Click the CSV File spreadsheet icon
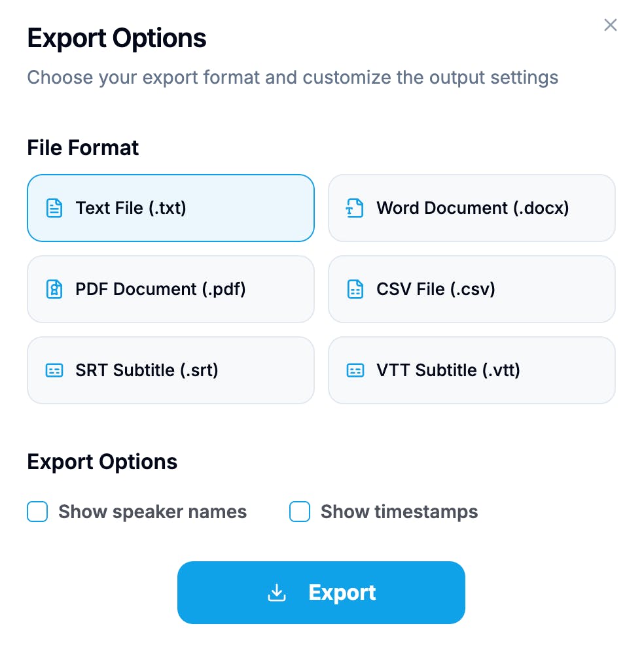The height and width of the screenshot is (645, 644). pos(355,289)
